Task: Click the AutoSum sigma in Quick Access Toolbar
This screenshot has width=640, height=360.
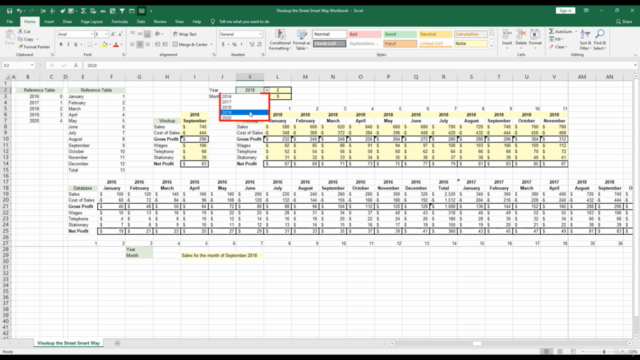Action: tap(83, 11)
